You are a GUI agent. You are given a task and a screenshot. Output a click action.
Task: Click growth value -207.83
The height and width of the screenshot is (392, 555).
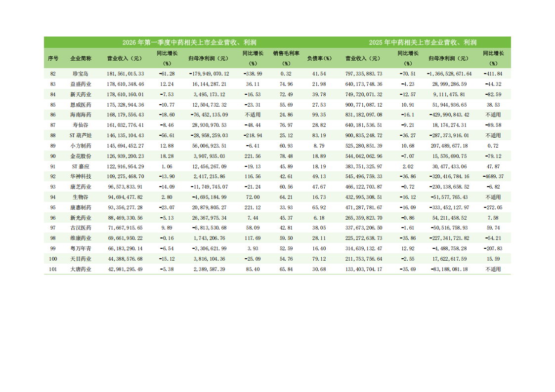[493, 248]
